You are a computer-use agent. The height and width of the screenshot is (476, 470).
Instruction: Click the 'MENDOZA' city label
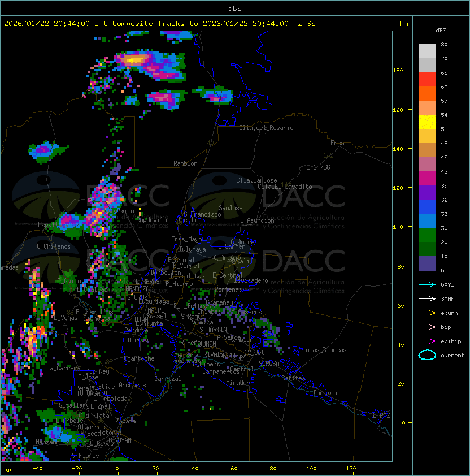coord(137,289)
